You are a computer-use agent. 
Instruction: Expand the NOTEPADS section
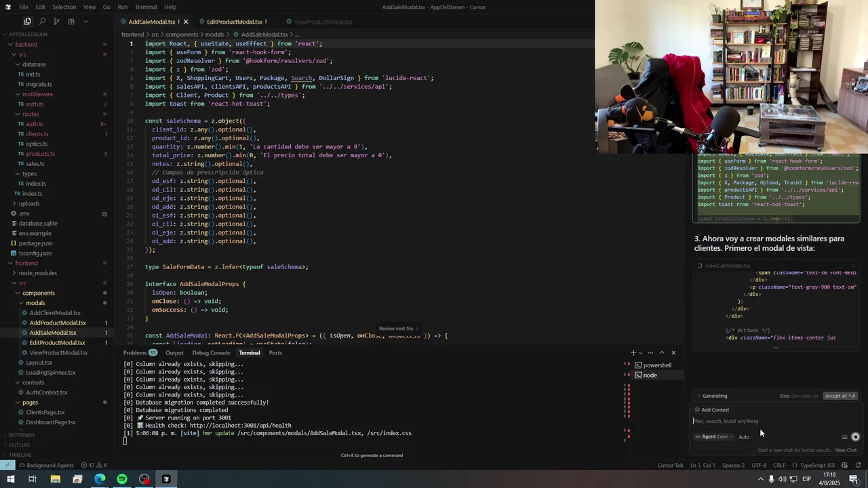(22, 435)
